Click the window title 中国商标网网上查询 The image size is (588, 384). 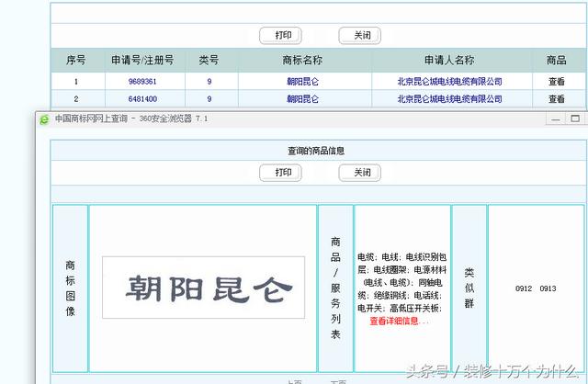click(x=92, y=119)
